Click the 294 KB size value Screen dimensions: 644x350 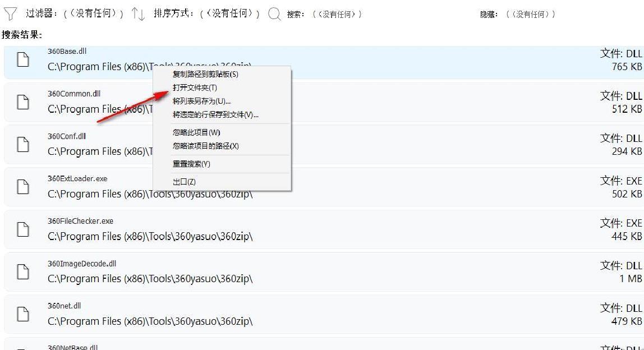pos(627,151)
